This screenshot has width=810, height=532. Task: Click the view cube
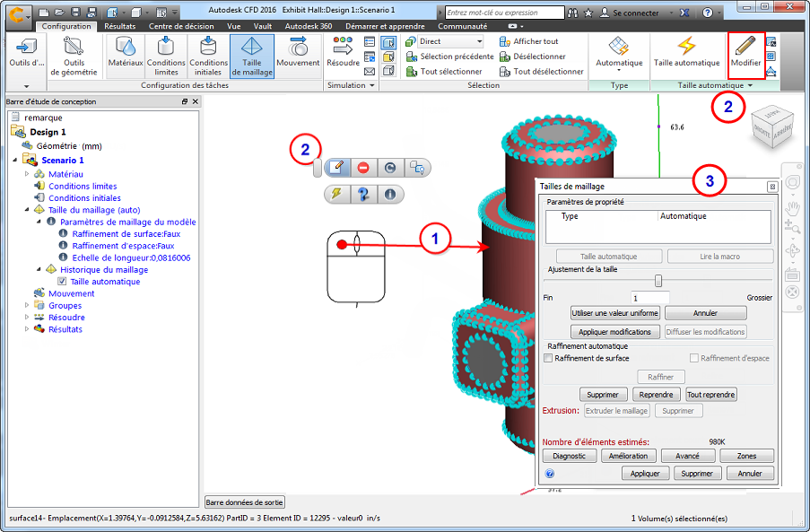772,127
